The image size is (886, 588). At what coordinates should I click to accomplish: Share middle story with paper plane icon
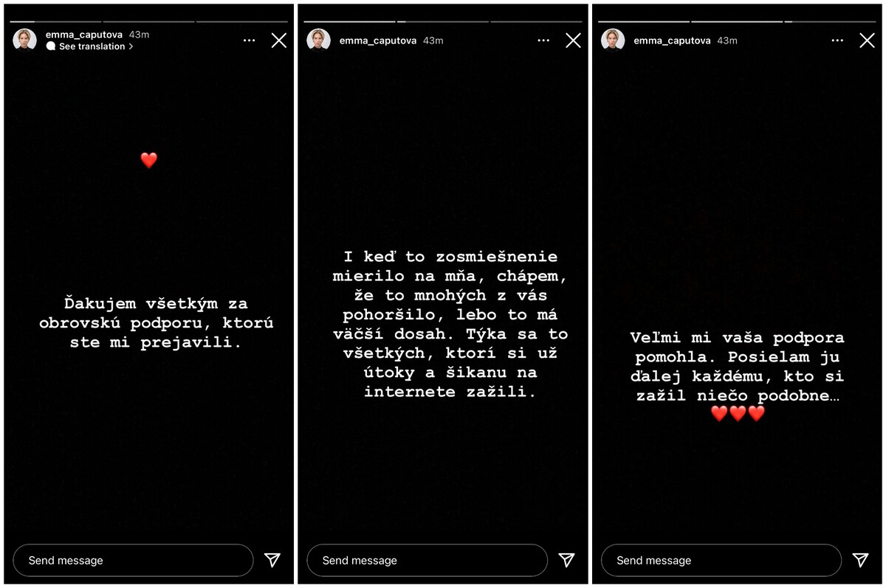(x=566, y=560)
